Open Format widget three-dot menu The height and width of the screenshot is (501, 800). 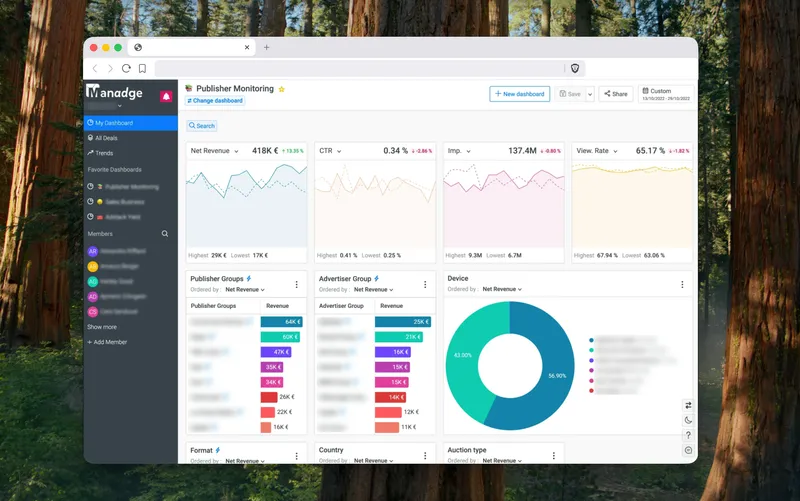point(296,456)
